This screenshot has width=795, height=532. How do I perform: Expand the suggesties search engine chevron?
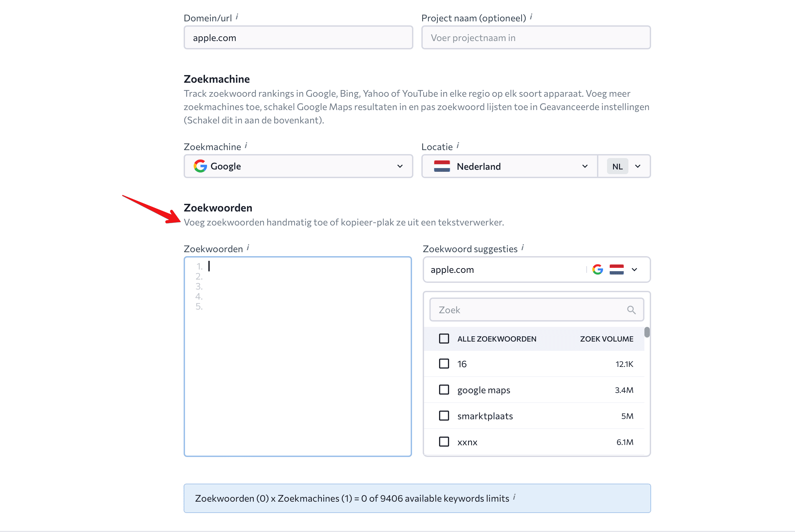tap(634, 270)
